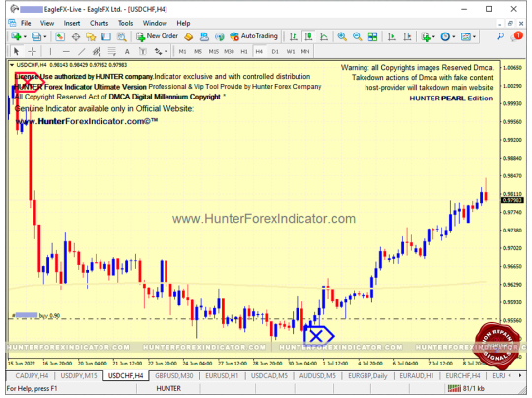Switch to the CADJPY,H4 chart tab

pyautogui.click(x=32, y=376)
